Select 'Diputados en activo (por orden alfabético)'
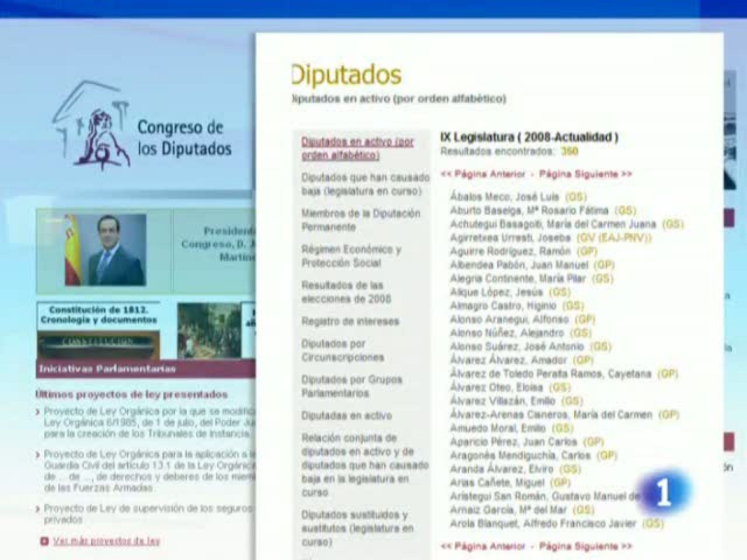Image resolution: width=747 pixels, height=560 pixels. pyautogui.click(x=355, y=148)
